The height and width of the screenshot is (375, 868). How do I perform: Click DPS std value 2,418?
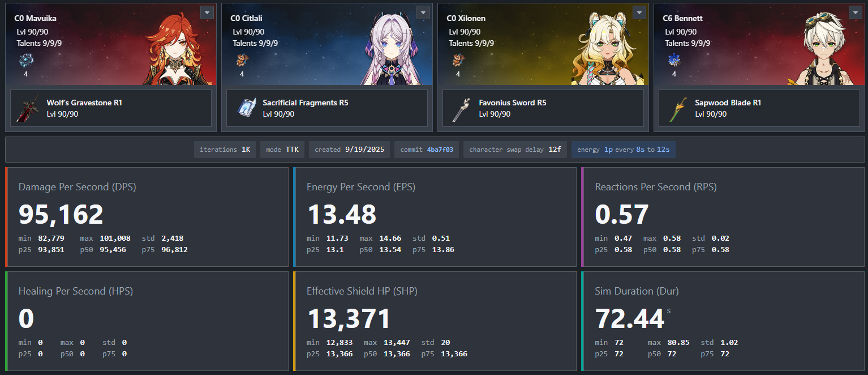172,238
